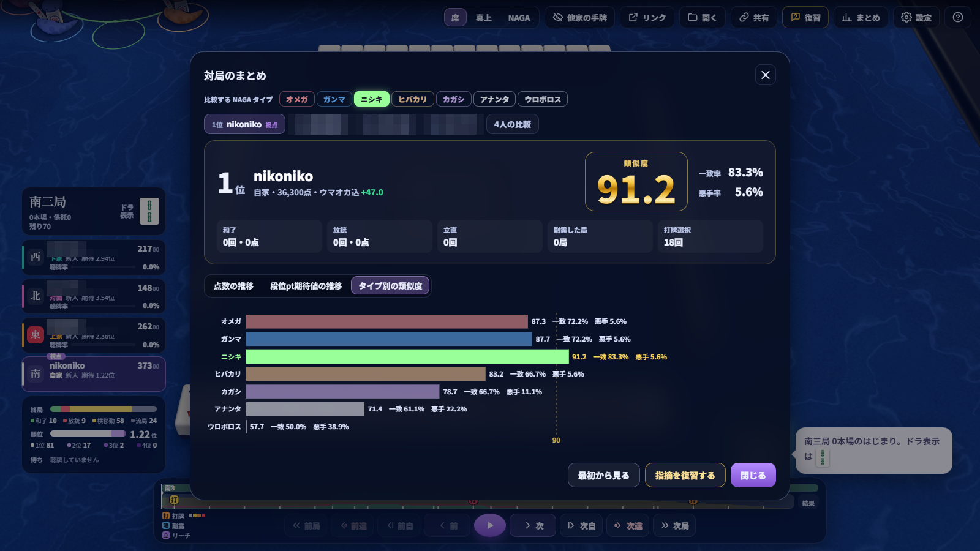
Task: Jump to 次違 next mismatch
Action: (x=628, y=525)
